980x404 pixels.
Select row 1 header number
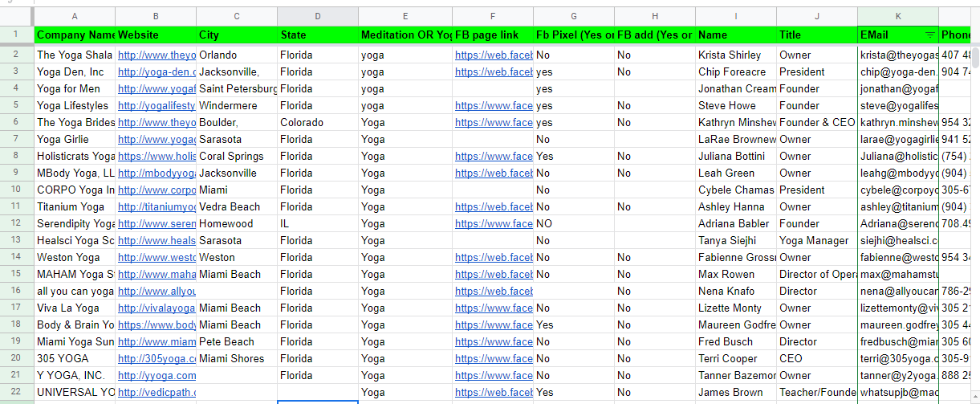coord(17,35)
